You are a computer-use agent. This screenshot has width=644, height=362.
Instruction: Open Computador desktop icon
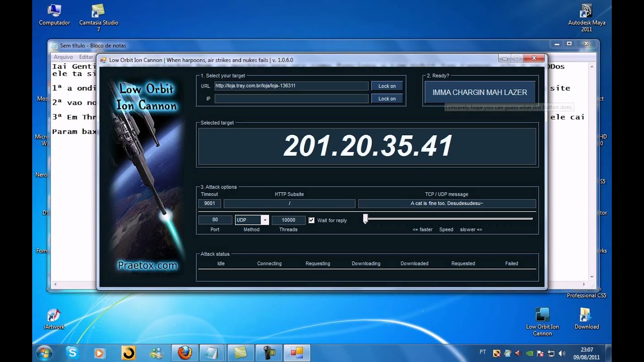54,15
